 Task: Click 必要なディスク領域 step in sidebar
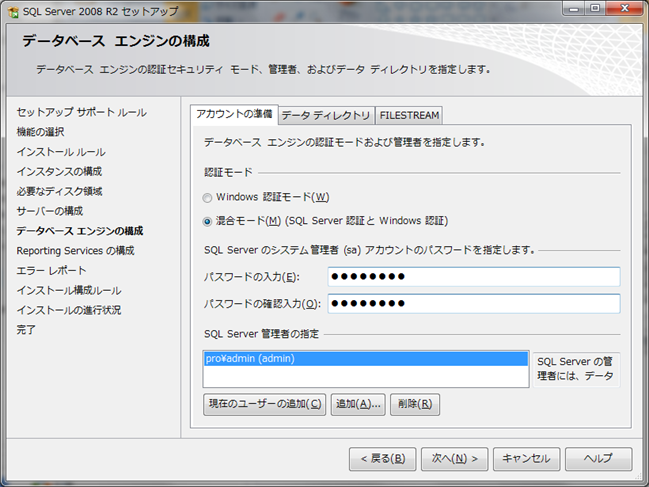(x=59, y=191)
